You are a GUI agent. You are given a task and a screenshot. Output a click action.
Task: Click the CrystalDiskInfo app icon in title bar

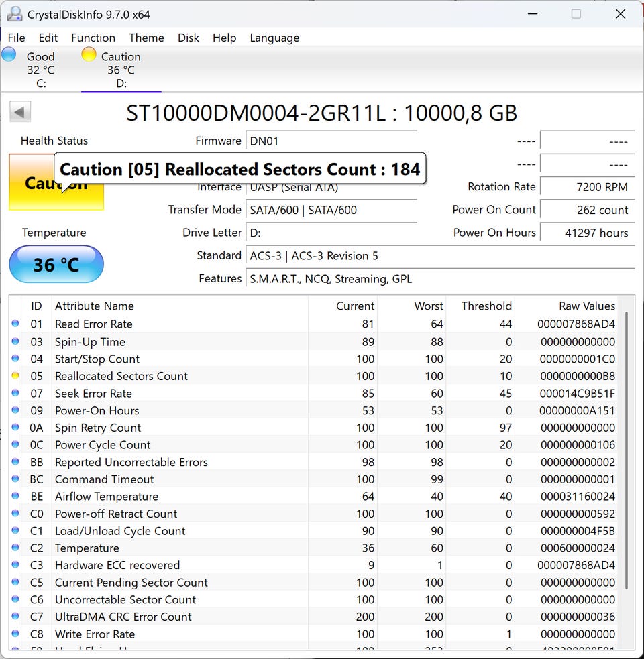pyautogui.click(x=14, y=14)
